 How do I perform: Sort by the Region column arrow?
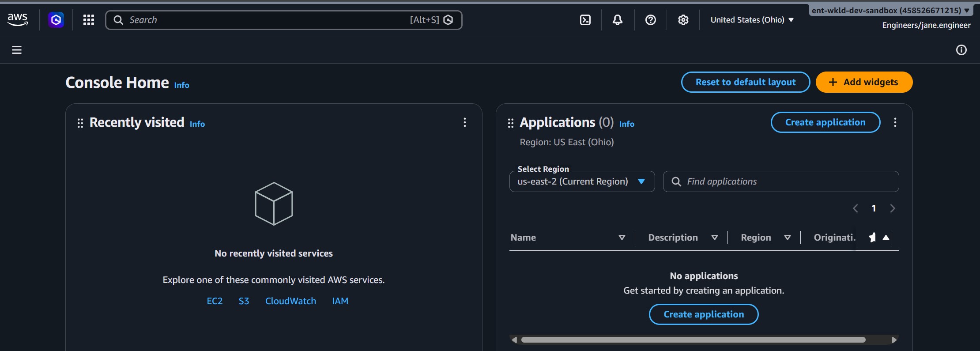click(788, 238)
